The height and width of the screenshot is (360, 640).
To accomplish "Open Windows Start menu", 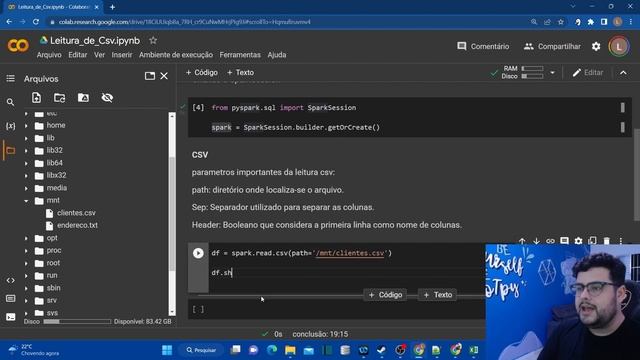I will 167,350.
